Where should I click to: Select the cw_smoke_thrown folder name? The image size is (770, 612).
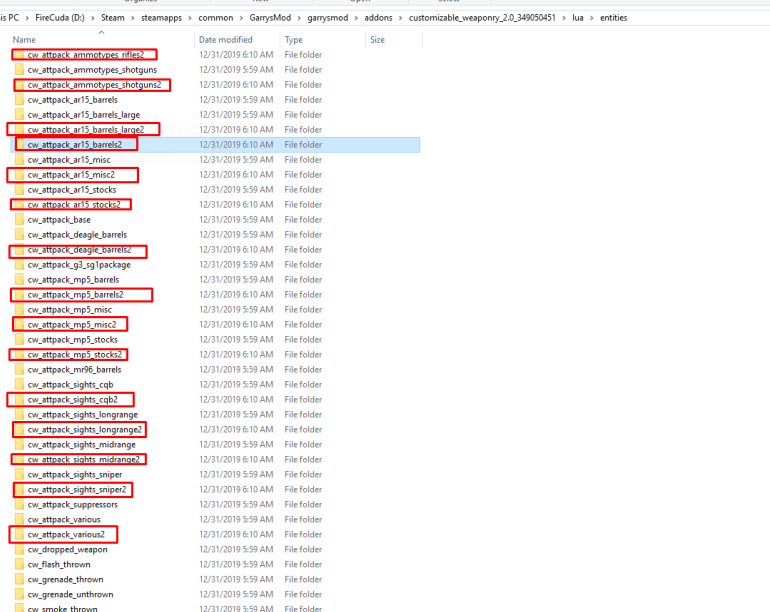[x=62, y=609]
